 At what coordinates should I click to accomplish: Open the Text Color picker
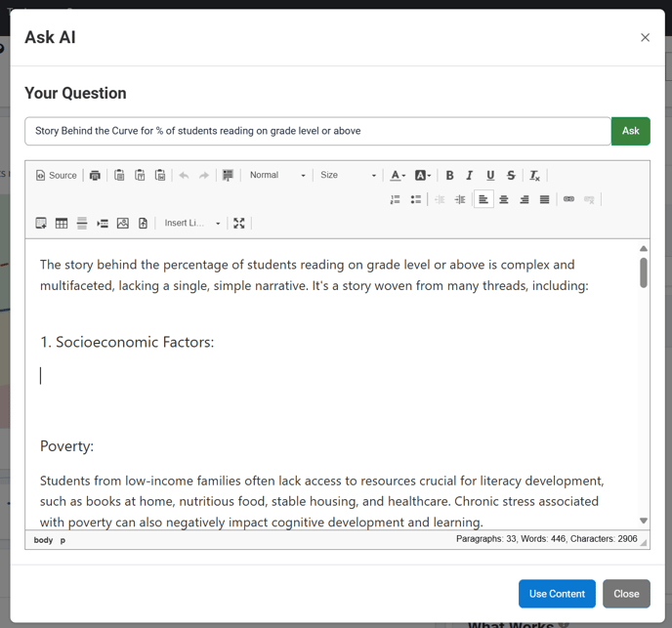click(398, 176)
